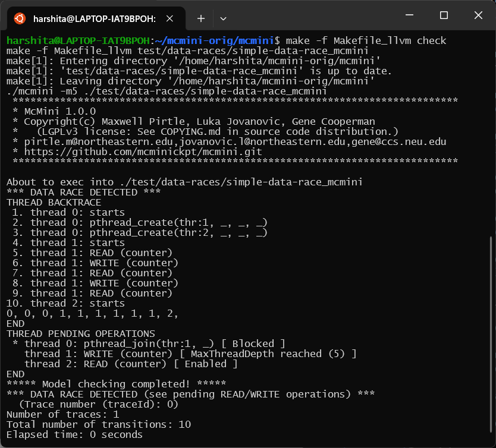Click the '~/mcmini-orig/mcmini' path in the prompt
The width and height of the screenshot is (496, 448).
click(215, 41)
